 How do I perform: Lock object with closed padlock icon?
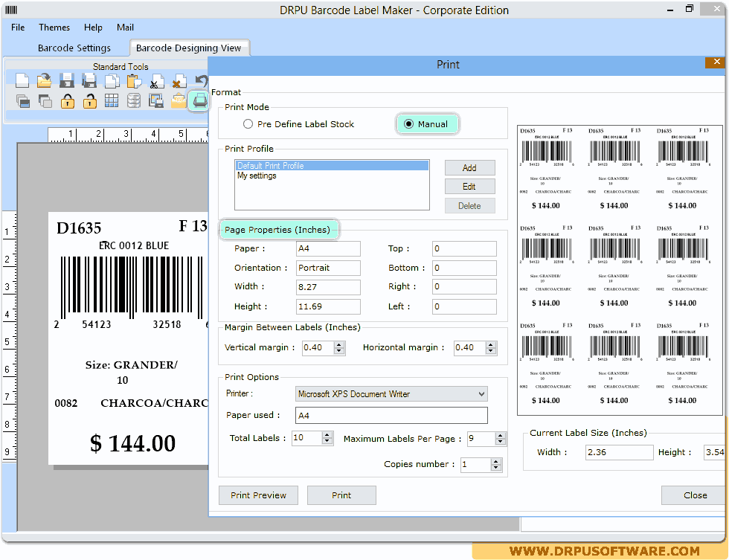click(x=68, y=100)
